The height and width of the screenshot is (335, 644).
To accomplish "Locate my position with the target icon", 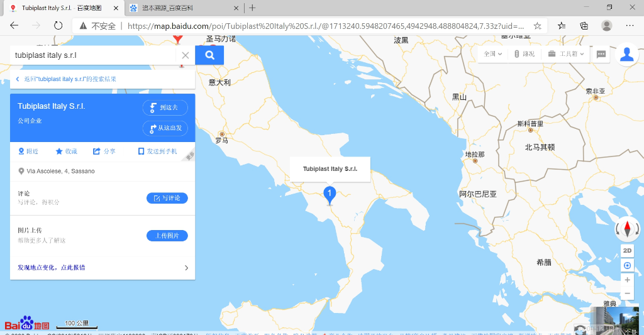I will point(627,265).
